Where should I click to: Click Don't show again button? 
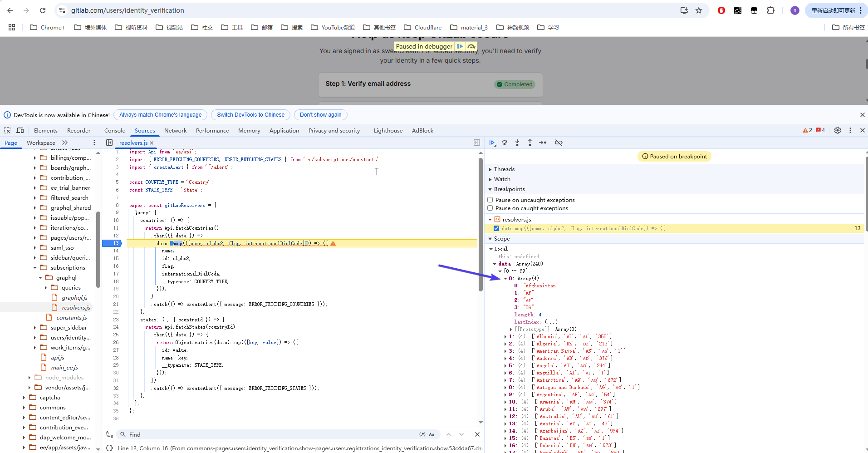pyautogui.click(x=321, y=115)
